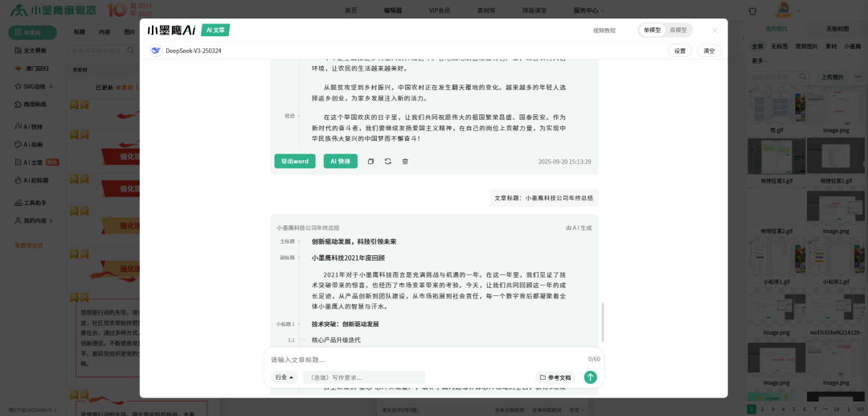
Task: Expand the 行业 dropdown
Action: [284, 377]
